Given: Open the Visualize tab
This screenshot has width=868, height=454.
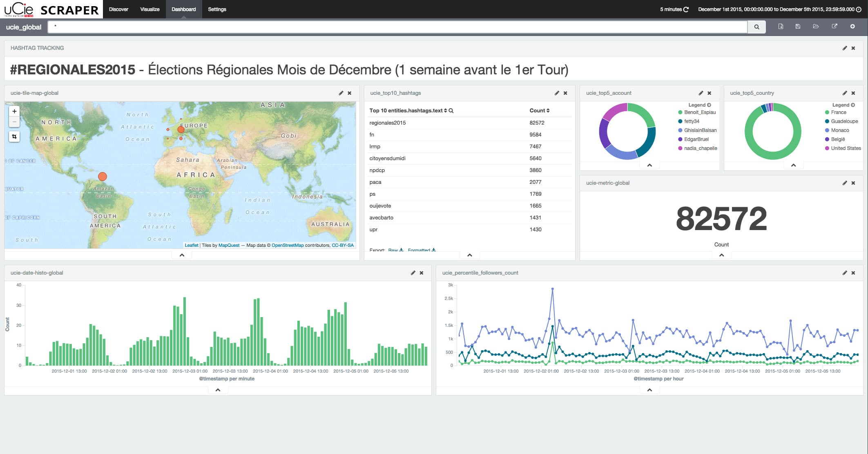Looking at the screenshot, I should pos(150,9).
